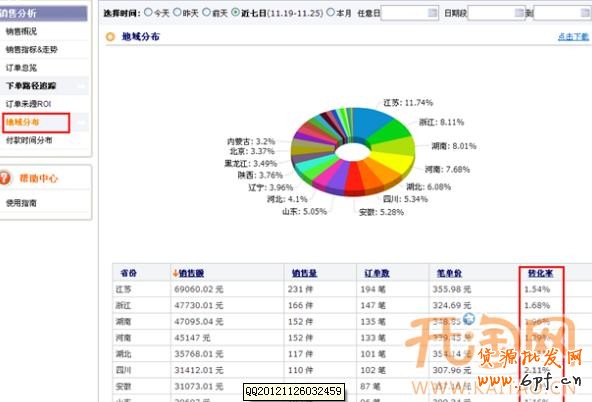Select the 今天 radio button

[148, 12]
